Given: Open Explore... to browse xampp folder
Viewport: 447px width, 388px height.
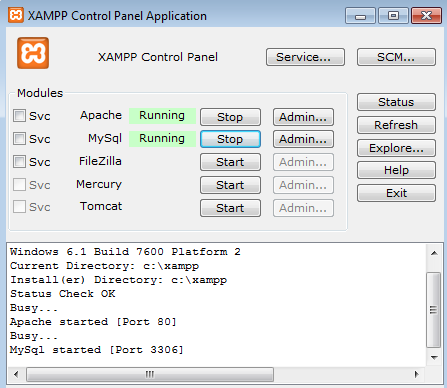Looking at the screenshot, I should tap(396, 148).
